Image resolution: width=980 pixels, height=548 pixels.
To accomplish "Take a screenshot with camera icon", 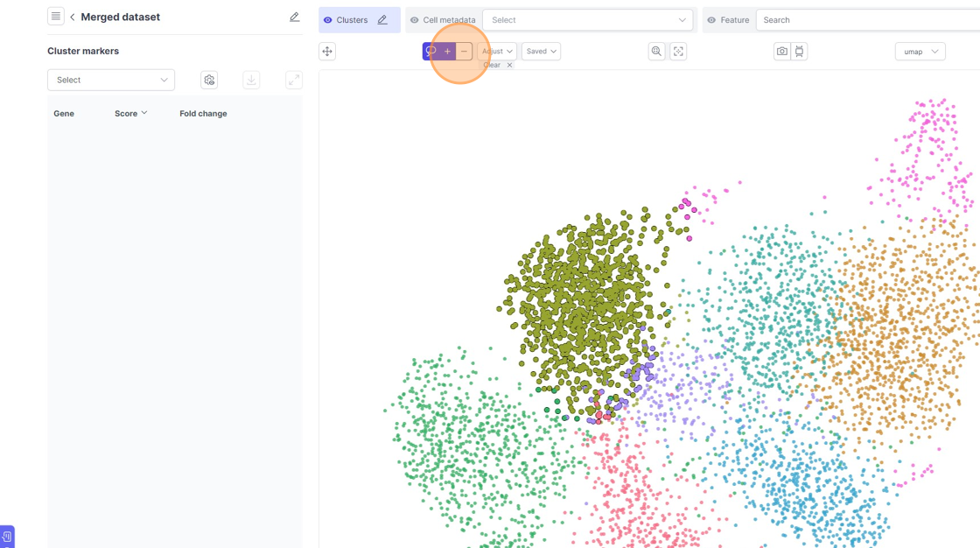I will (781, 52).
